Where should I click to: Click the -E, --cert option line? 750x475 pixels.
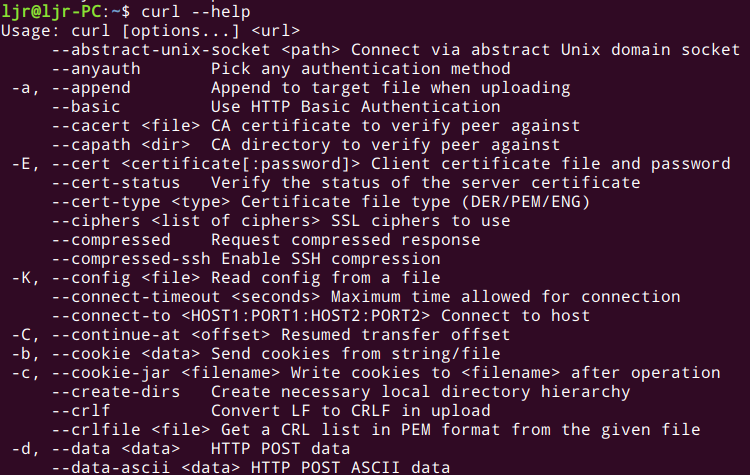(371, 164)
